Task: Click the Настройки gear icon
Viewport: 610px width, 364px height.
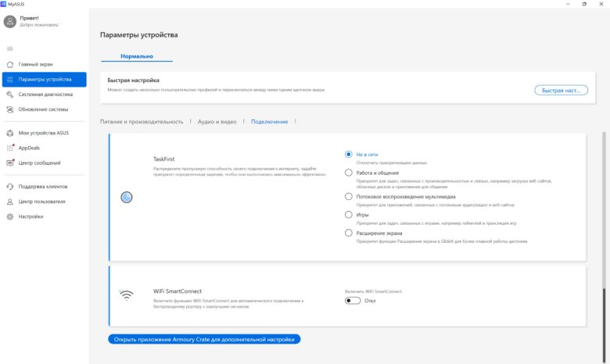Action: (10, 216)
